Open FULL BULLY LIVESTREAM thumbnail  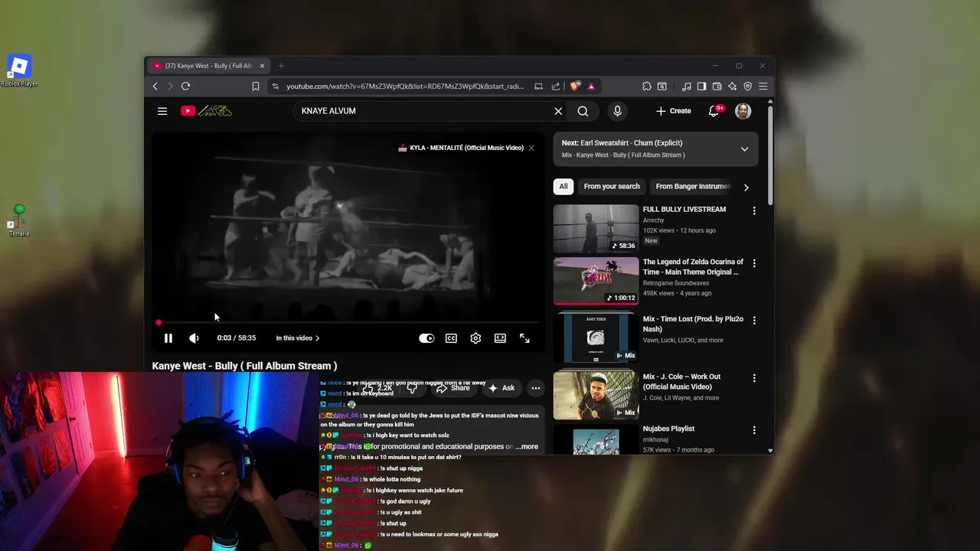pyautogui.click(x=596, y=228)
